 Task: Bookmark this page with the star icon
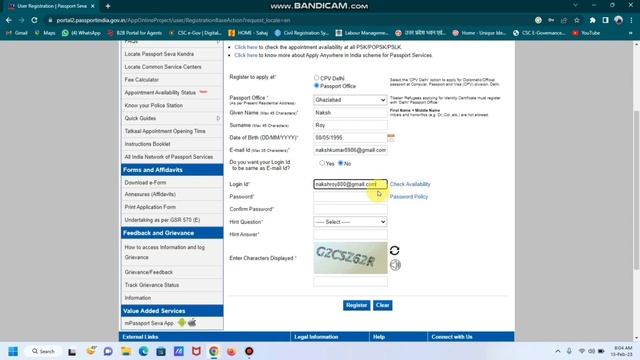577,20
